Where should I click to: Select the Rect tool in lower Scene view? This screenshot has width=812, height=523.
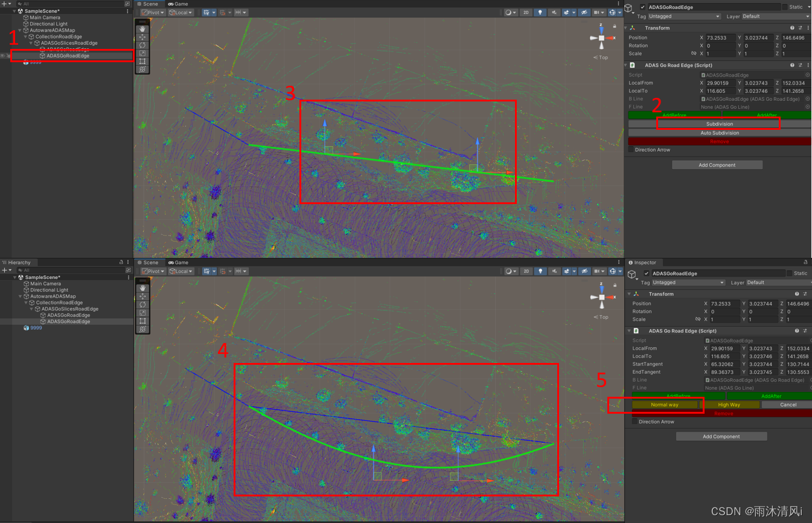[x=142, y=321]
